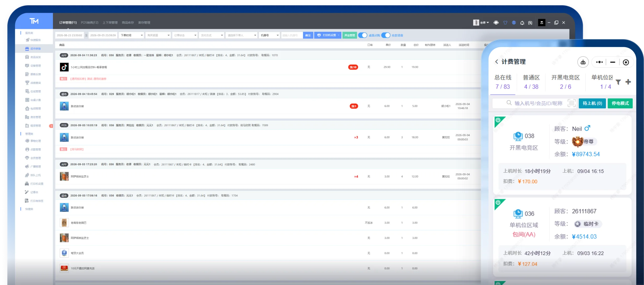The image size is (644, 285).
Task: Click the robot icon in 计费管理 header
Action: [x=583, y=62]
